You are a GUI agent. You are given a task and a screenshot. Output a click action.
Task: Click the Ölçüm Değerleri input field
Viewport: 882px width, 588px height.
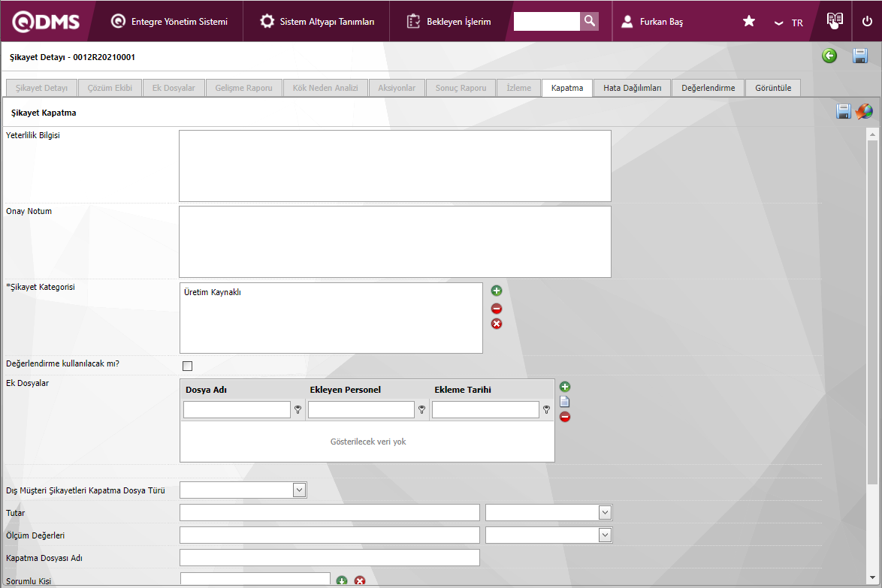click(330, 535)
